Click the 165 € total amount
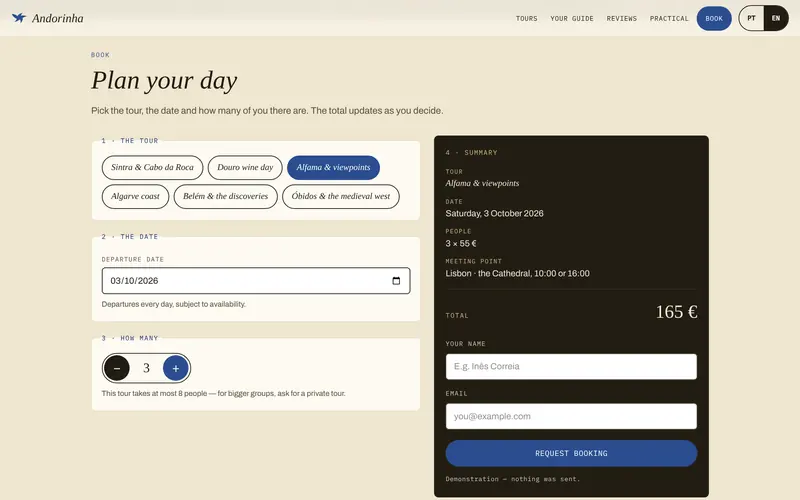The image size is (800, 500). [676, 312]
